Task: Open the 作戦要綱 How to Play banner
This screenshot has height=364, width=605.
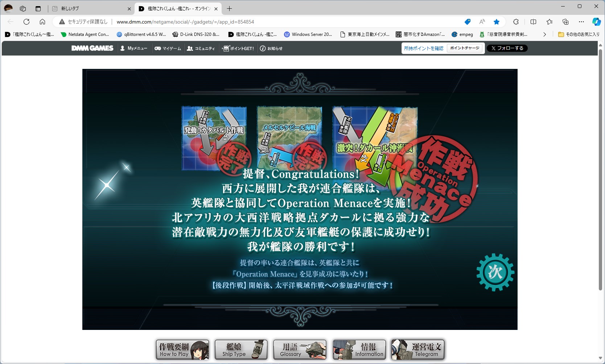Action: 182,349
